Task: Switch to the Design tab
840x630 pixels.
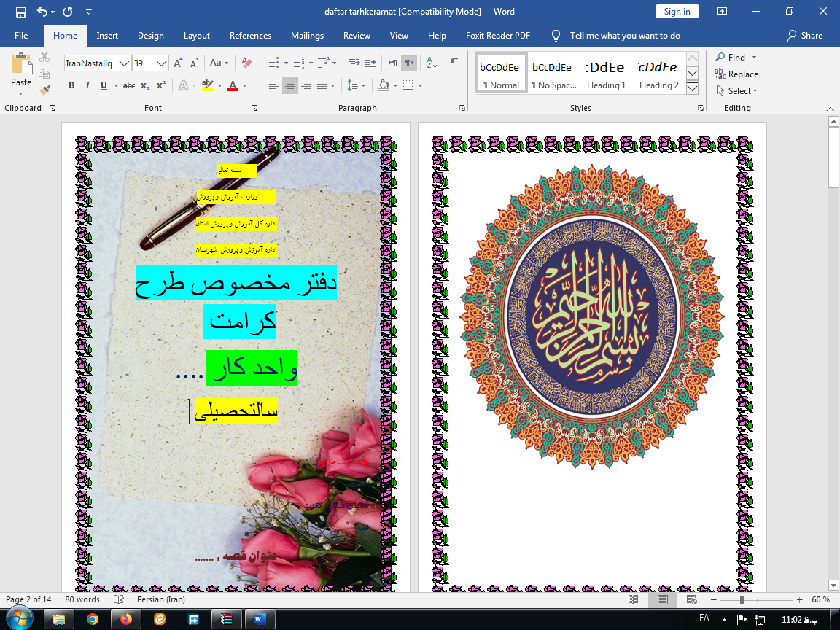Action: click(150, 36)
